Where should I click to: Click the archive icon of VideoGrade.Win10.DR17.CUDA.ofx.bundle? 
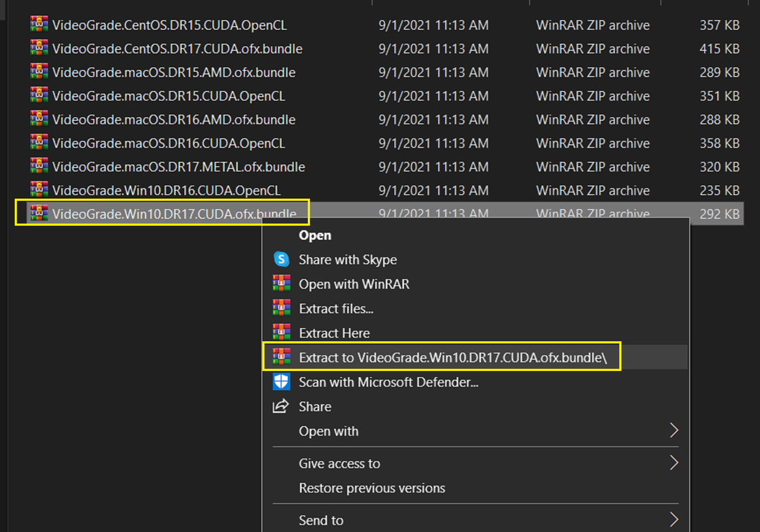click(x=39, y=213)
